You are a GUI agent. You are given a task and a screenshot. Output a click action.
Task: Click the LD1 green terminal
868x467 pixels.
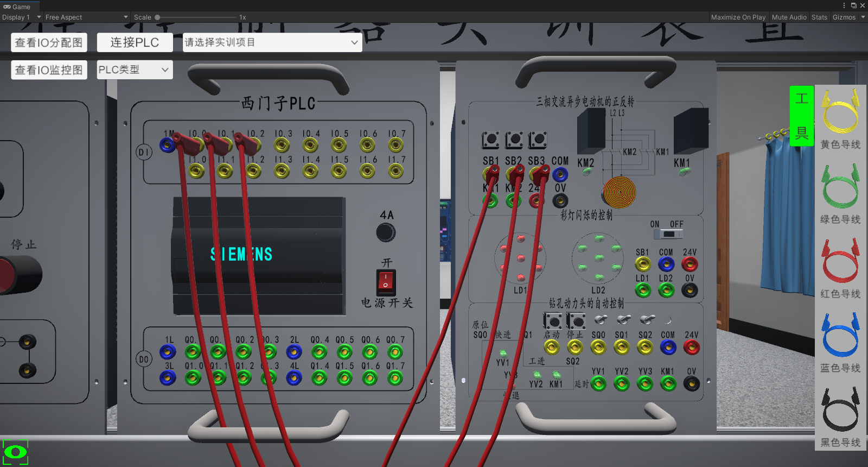point(643,291)
